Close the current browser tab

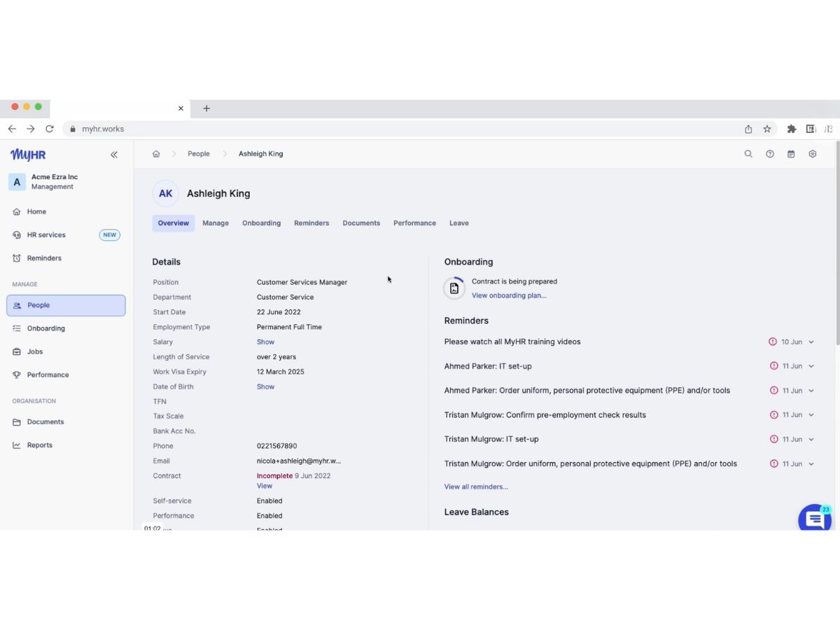tap(181, 108)
